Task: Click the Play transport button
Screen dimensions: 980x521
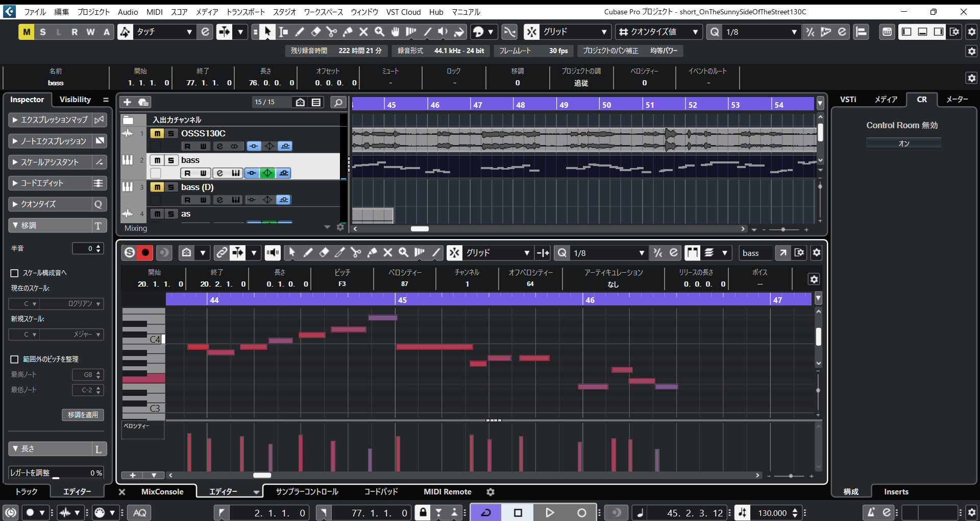Action: (x=549, y=512)
